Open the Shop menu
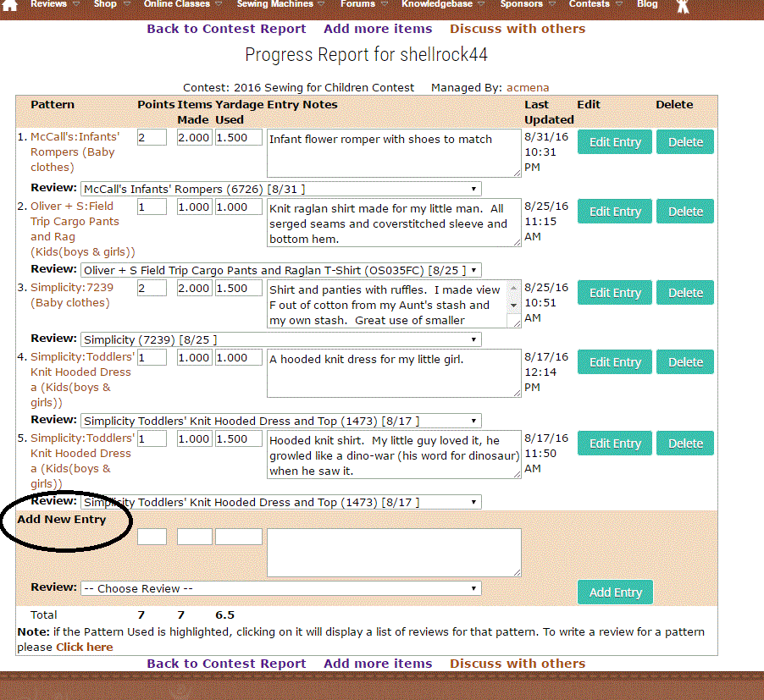This screenshot has width=764, height=700. click(x=105, y=4)
